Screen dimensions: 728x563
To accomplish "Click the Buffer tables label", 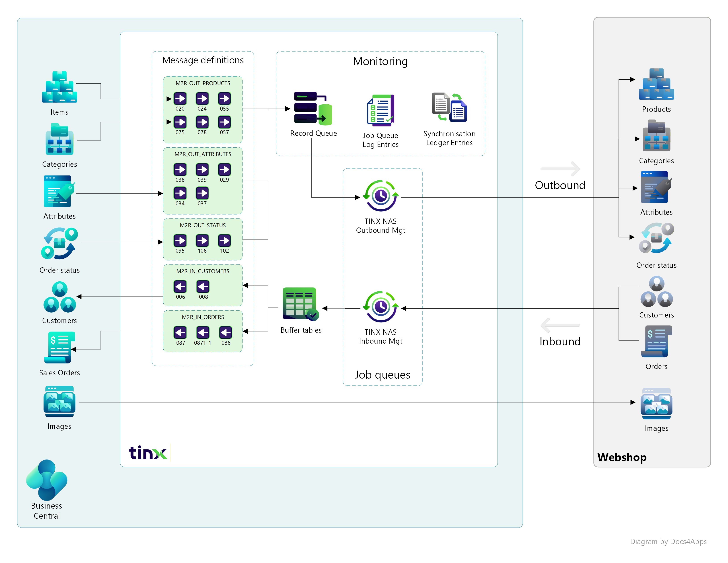I will point(301,330).
